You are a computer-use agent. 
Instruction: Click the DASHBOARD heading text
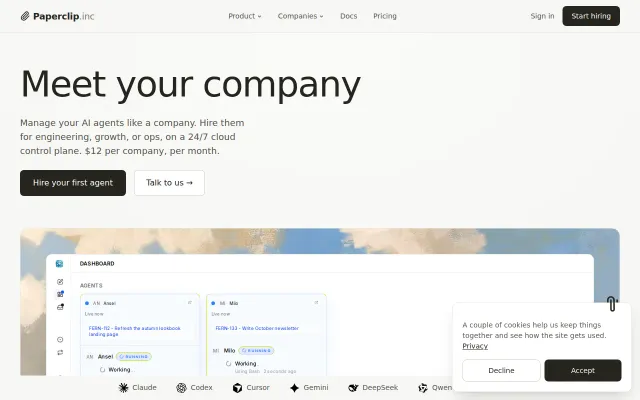click(x=97, y=264)
